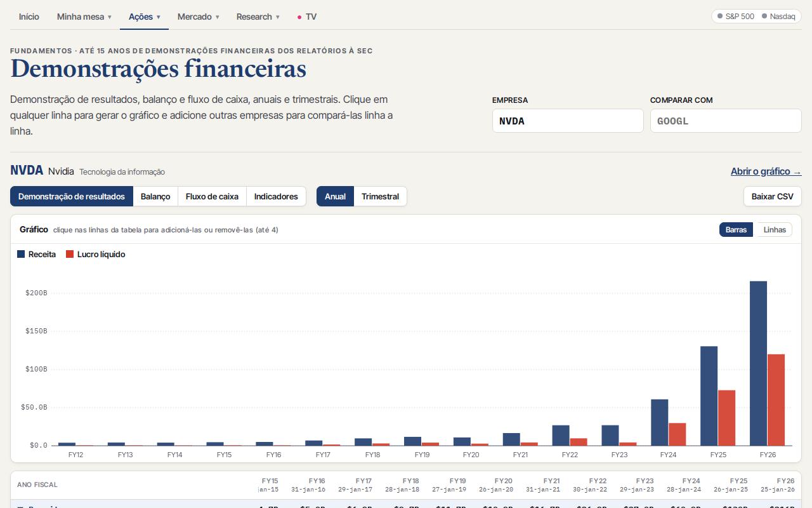812x508 pixels.
Task: Switch to the Indicadores tab
Action: coord(276,196)
